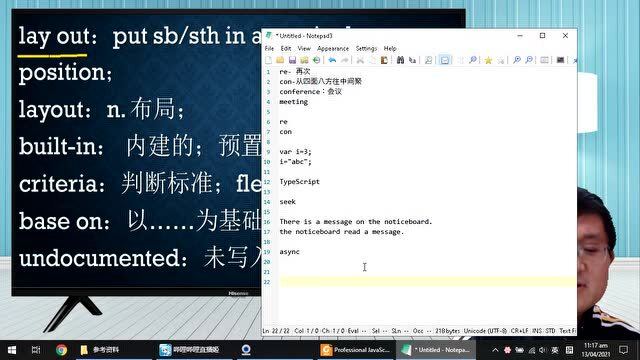This screenshot has height=360, width=640.
Task: Open the Action Center notifications icon
Action: coord(623,350)
